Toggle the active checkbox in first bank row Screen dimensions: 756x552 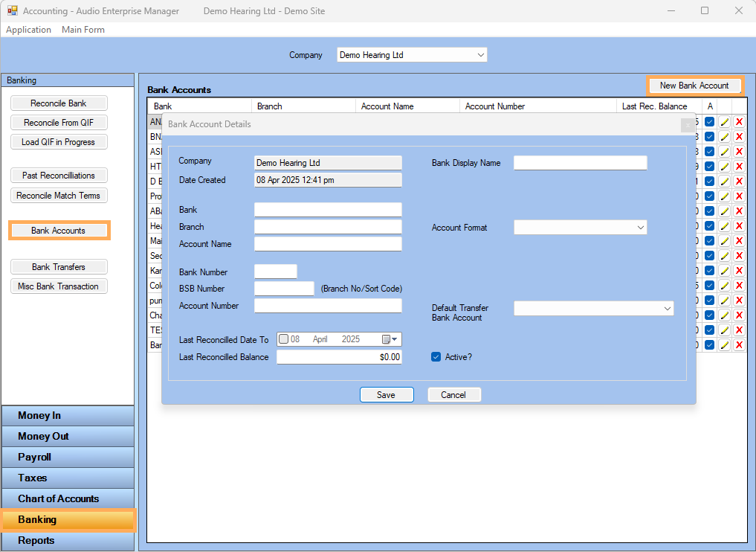coord(709,122)
